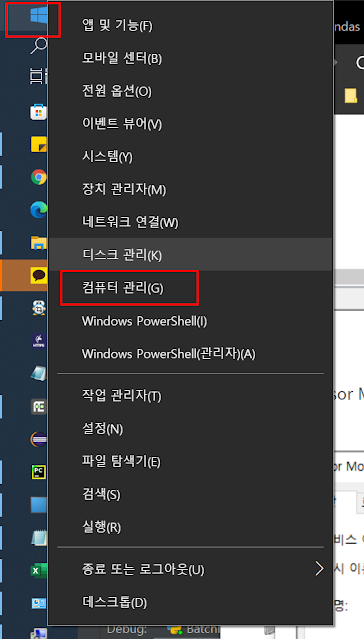Open 모바일 센터(B) from the menu
Viewport: 364px width, 639px height.
pos(191,59)
